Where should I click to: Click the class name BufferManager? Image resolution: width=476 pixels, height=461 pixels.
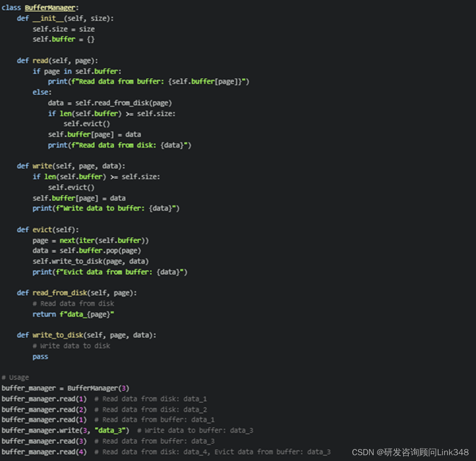pyautogui.click(x=50, y=8)
